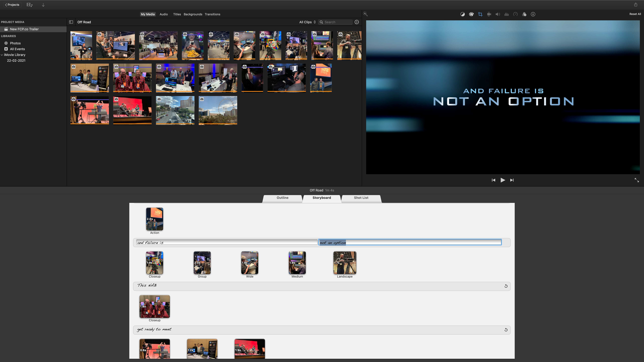Open the All Clips filter dropdown

pyautogui.click(x=308, y=22)
